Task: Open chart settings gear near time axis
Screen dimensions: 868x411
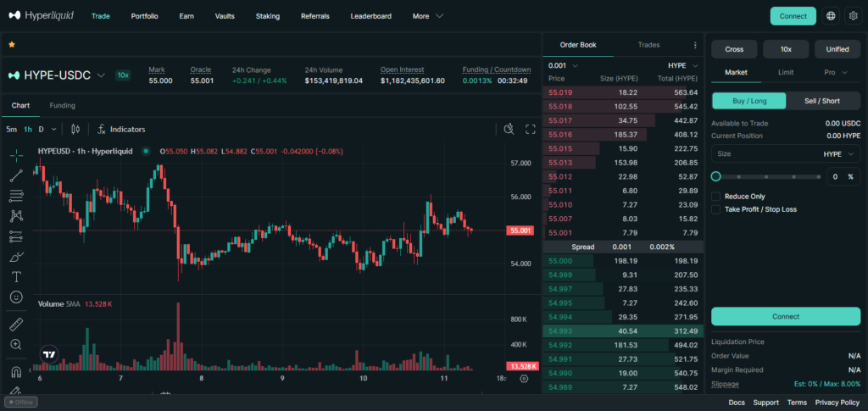Action: tap(524, 378)
